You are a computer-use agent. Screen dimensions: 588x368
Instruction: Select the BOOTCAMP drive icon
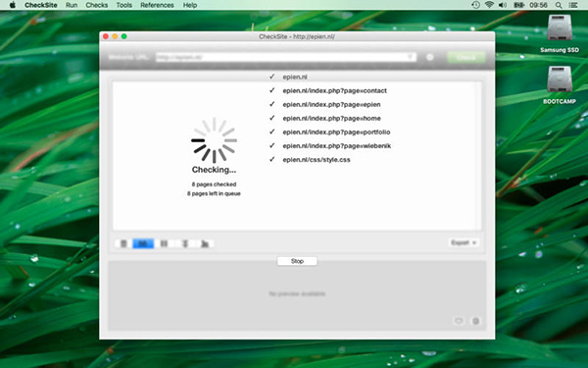click(x=560, y=79)
